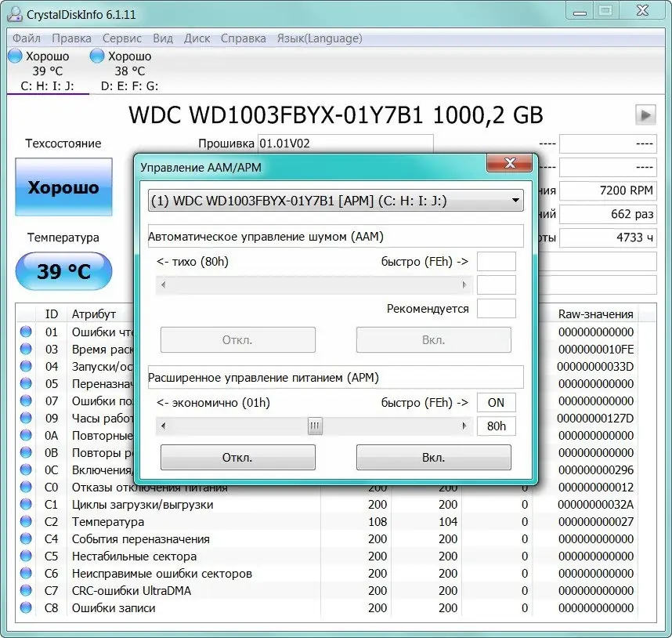Click status dot for attribute 04
The height and width of the screenshot is (638, 672).
click(x=26, y=366)
